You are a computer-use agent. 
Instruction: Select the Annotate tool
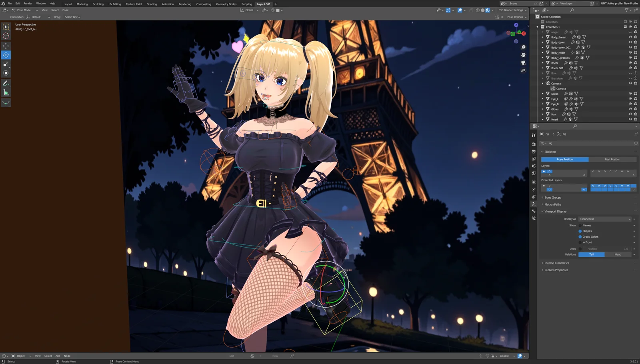click(6, 84)
